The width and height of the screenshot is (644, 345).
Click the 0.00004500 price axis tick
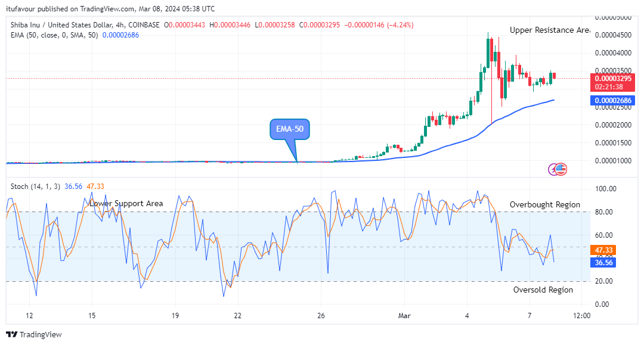click(x=613, y=35)
